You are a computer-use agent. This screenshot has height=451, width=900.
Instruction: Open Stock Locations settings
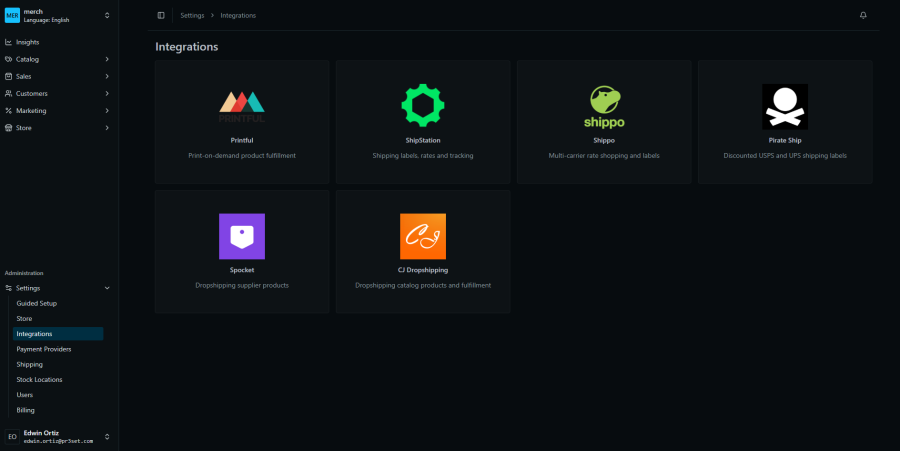(x=58, y=380)
